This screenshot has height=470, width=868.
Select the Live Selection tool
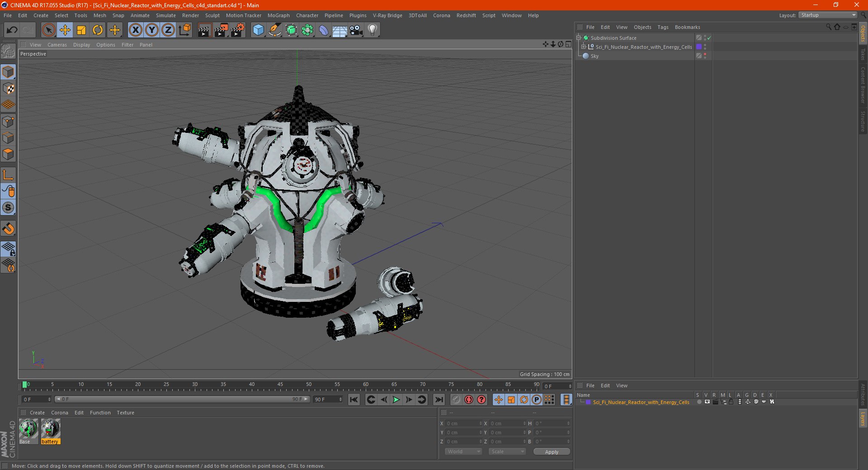tap(48, 30)
